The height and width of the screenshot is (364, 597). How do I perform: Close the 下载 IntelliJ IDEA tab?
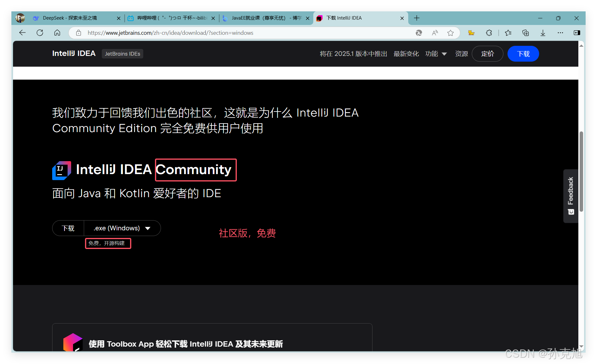[402, 18]
